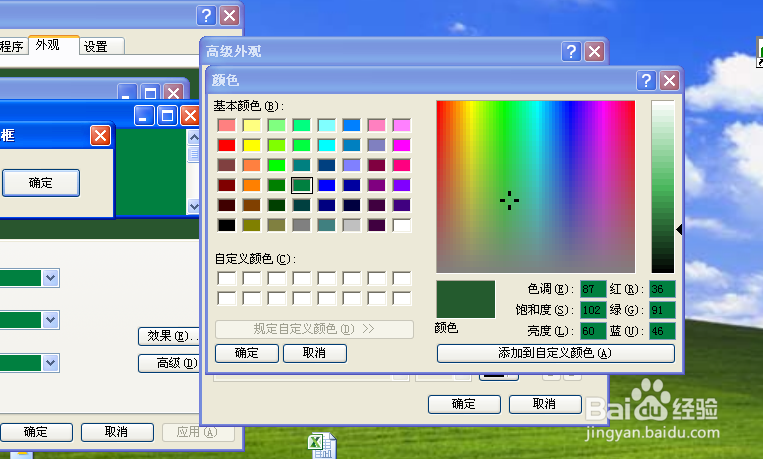Click the preview window scrollbar up arrow
This screenshot has width=763, height=459.
194,138
